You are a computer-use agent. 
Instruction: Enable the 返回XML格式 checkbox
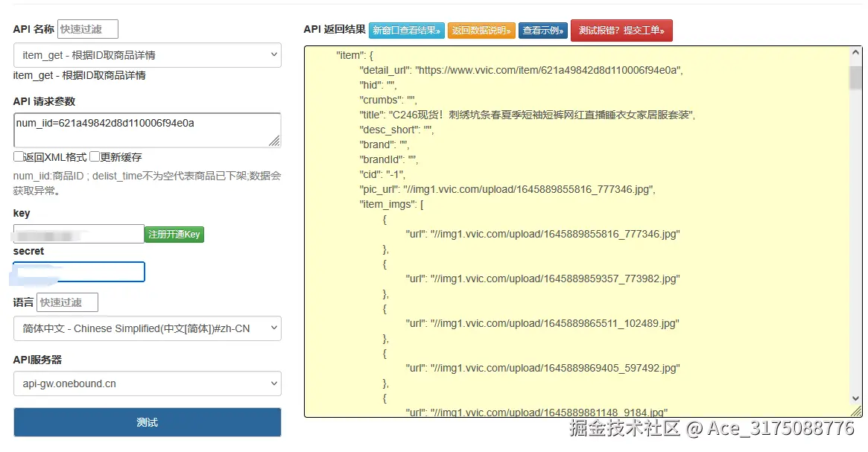point(19,156)
